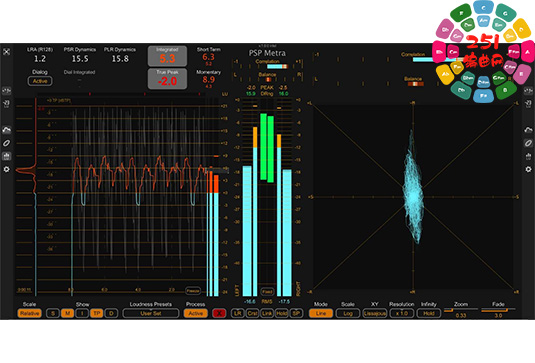The width and height of the screenshot is (535, 363).
Task: Click the Zoom value 0.33
Action: [461, 316]
